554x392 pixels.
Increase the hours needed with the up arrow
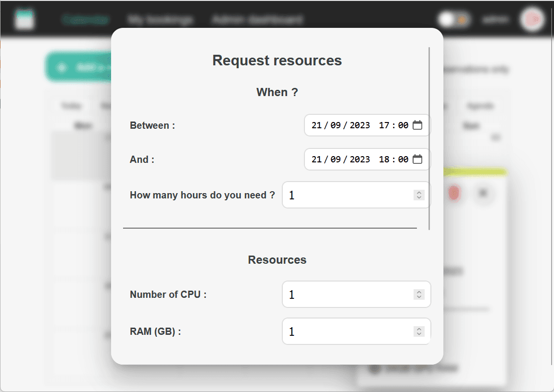click(419, 193)
